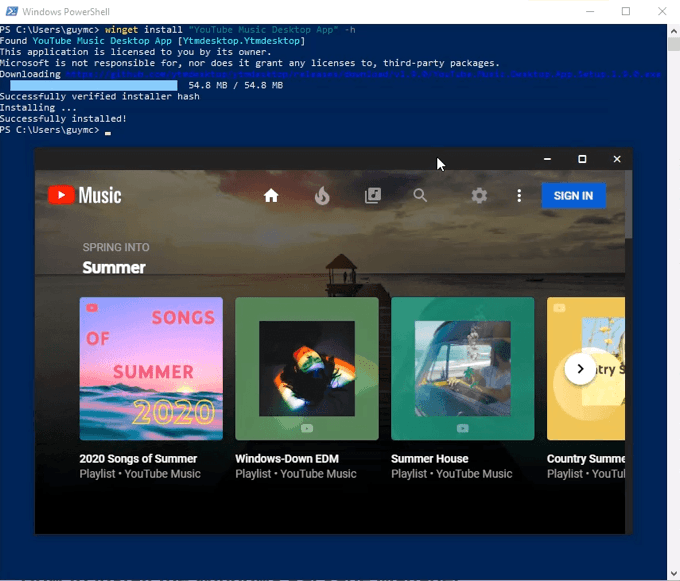The width and height of the screenshot is (680, 581).
Task: Show next playlists with carousel arrow
Action: (579, 369)
